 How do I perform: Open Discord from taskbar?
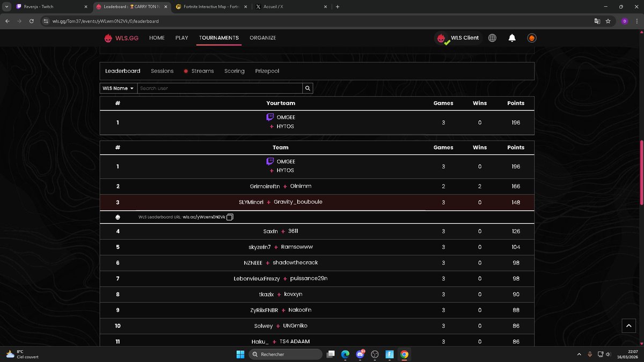tap(361, 354)
